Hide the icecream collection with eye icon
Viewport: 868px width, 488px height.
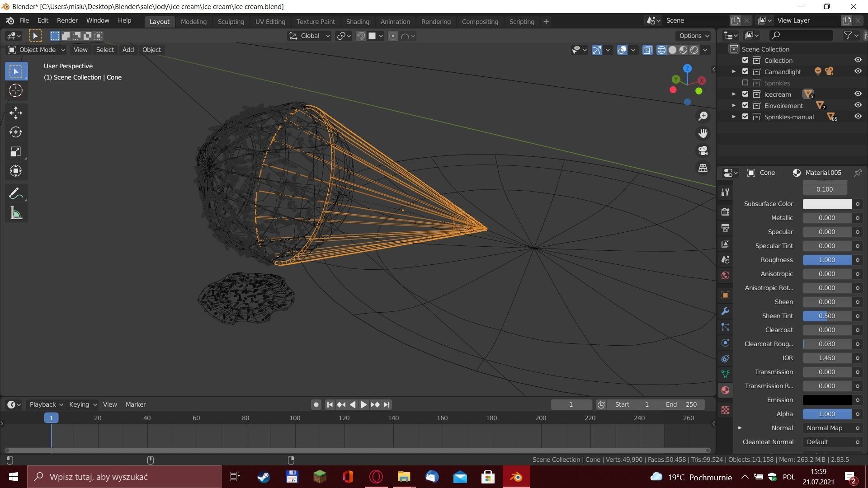858,94
